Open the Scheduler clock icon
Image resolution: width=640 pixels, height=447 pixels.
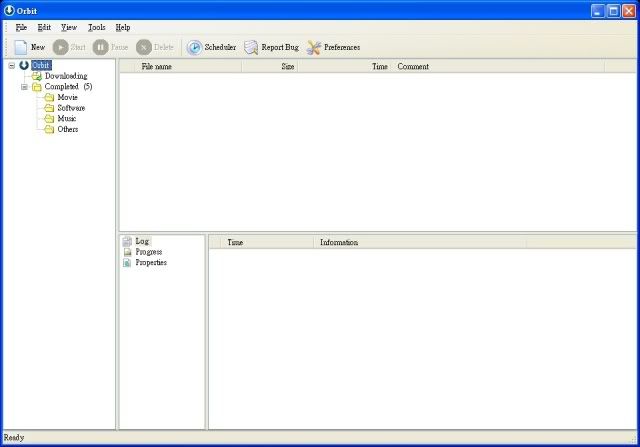point(194,47)
